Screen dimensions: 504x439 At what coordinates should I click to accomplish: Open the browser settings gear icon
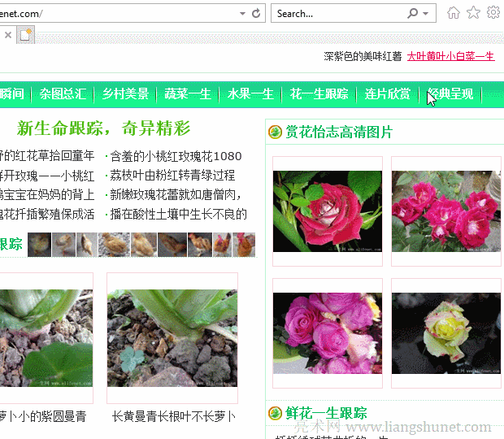click(493, 13)
